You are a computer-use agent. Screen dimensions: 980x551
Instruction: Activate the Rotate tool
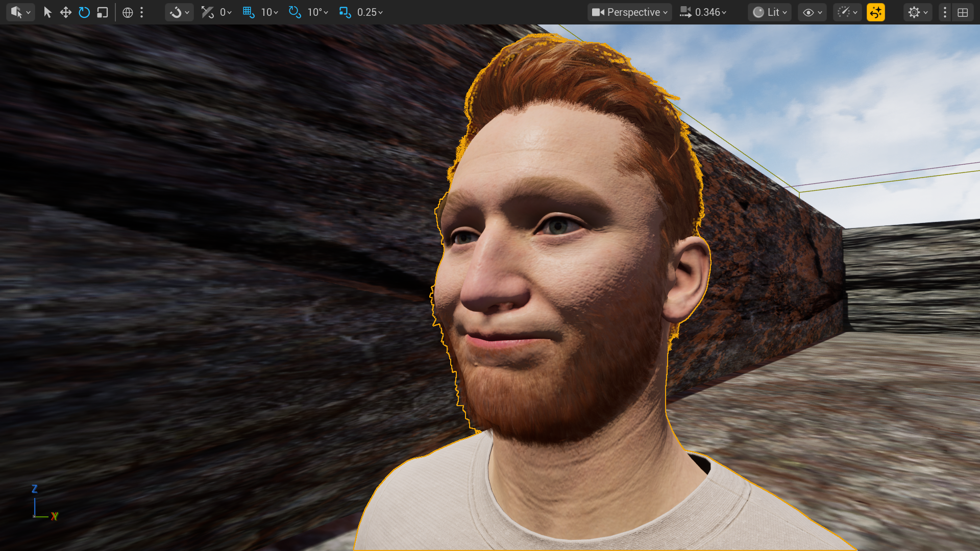tap(84, 12)
